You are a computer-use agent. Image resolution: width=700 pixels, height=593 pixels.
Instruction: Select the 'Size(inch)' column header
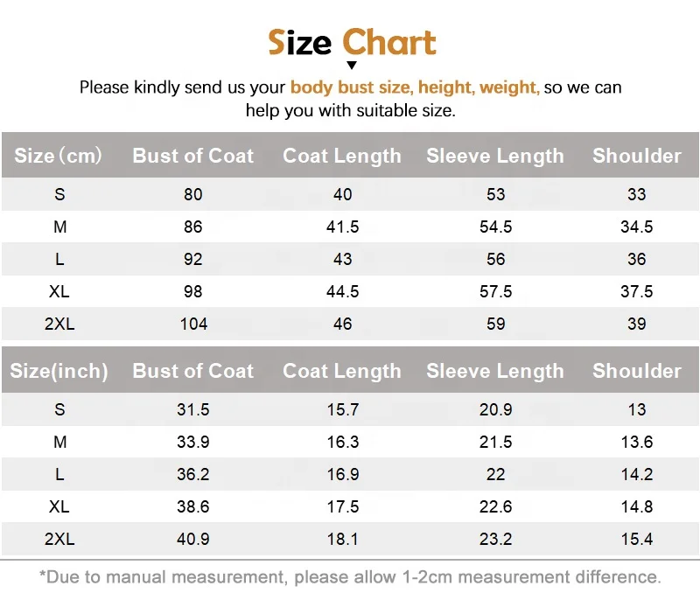coord(59,371)
